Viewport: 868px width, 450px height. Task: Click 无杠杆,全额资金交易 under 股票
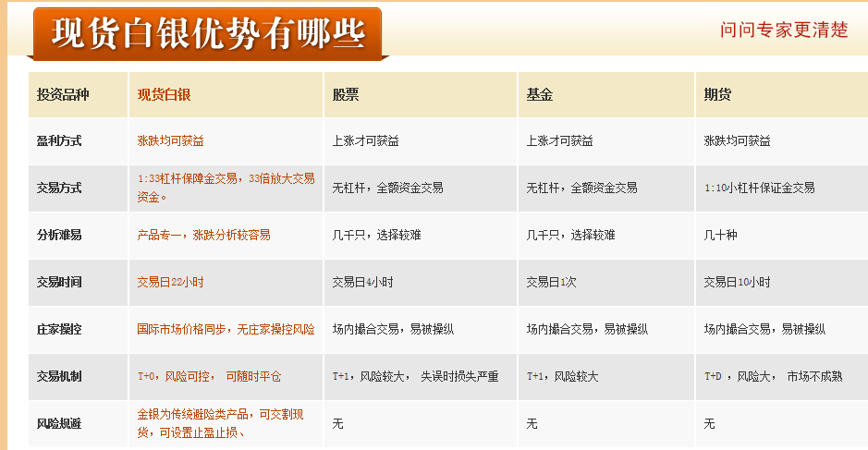(387, 189)
